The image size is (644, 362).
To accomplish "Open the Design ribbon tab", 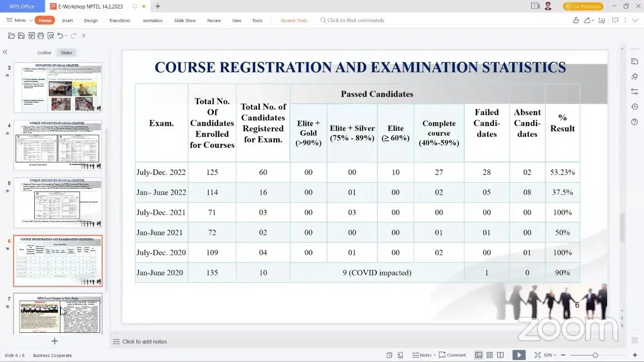I will (91, 21).
